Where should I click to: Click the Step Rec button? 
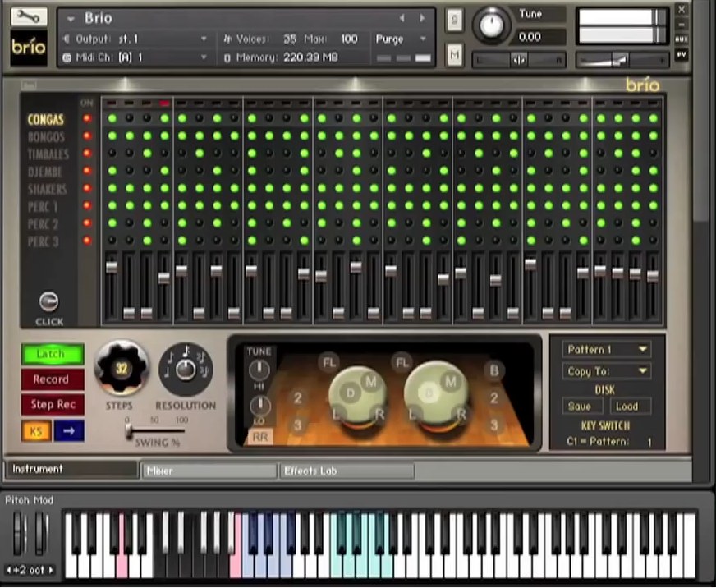(53, 404)
